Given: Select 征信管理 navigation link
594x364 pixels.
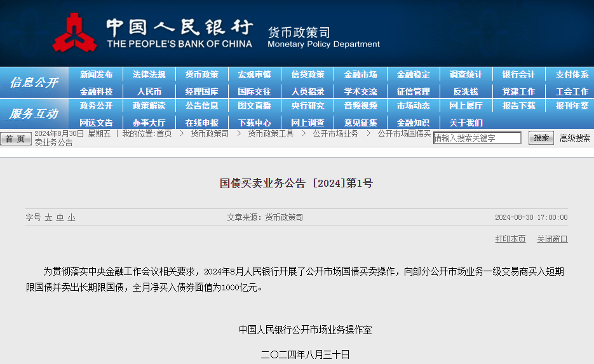Looking at the screenshot, I should click(413, 91).
